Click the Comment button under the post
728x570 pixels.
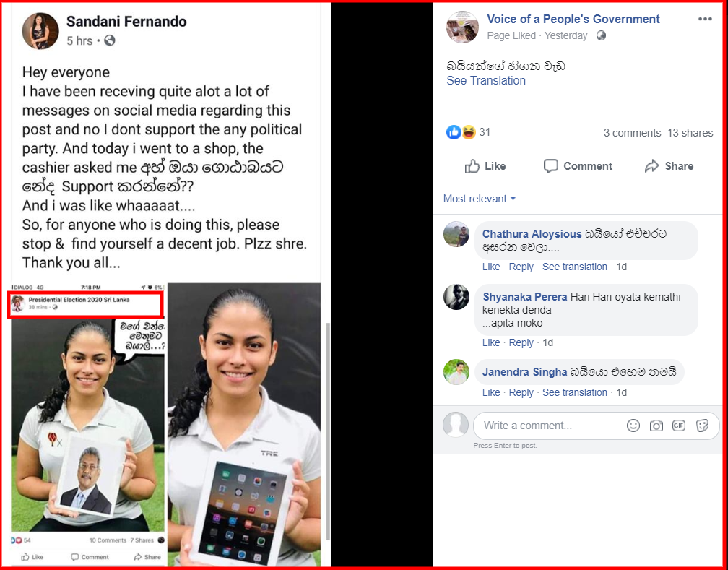coord(578,166)
